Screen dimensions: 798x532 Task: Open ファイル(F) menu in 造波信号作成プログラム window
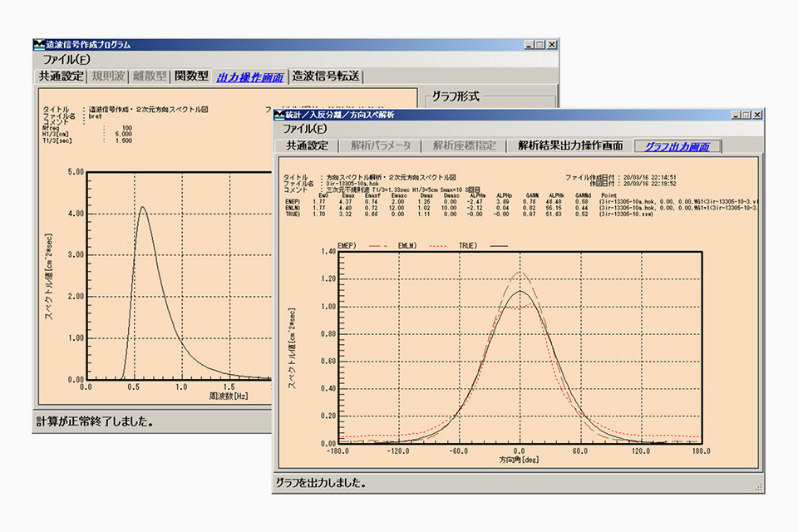pos(66,60)
